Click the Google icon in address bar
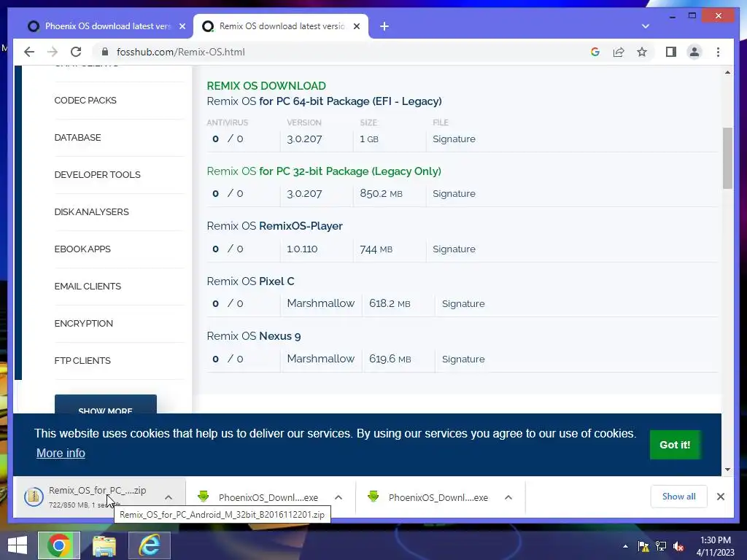The image size is (747, 560). [595, 52]
